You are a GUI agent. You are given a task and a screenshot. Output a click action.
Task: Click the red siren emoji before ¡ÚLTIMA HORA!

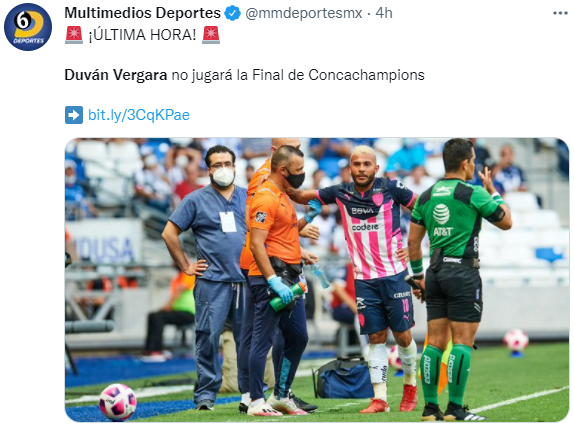tap(74, 35)
